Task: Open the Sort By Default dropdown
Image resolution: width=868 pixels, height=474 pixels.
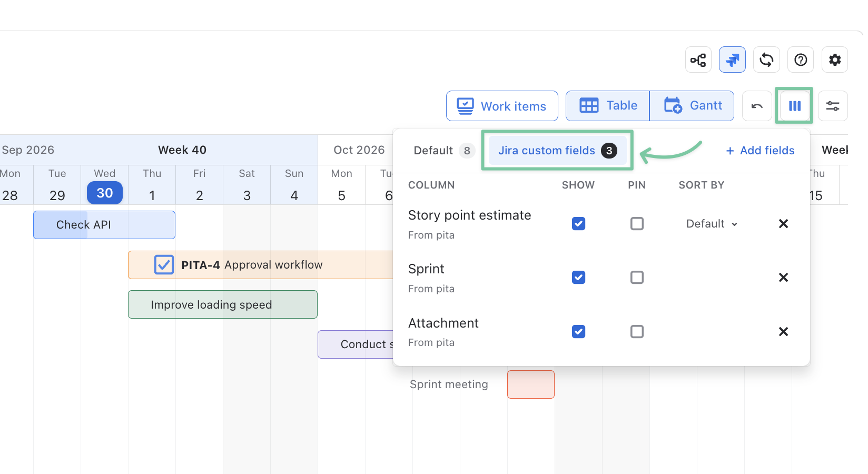Action: coord(712,224)
